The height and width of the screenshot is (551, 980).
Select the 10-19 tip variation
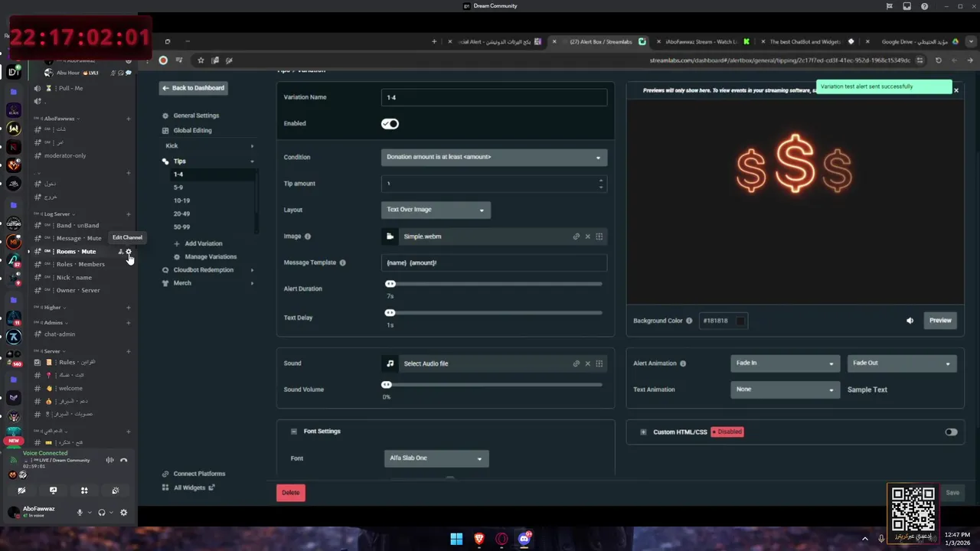point(181,201)
